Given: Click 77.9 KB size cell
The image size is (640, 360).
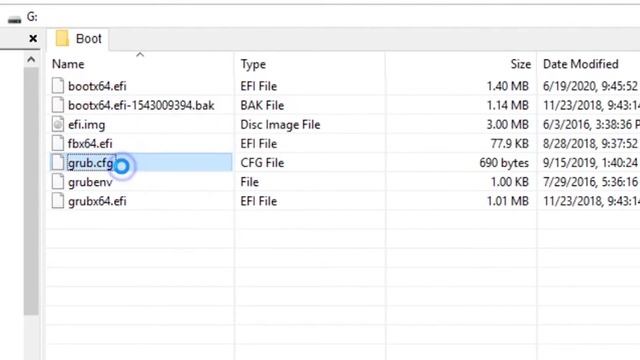Looking at the screenshot, I should [509, 144].
